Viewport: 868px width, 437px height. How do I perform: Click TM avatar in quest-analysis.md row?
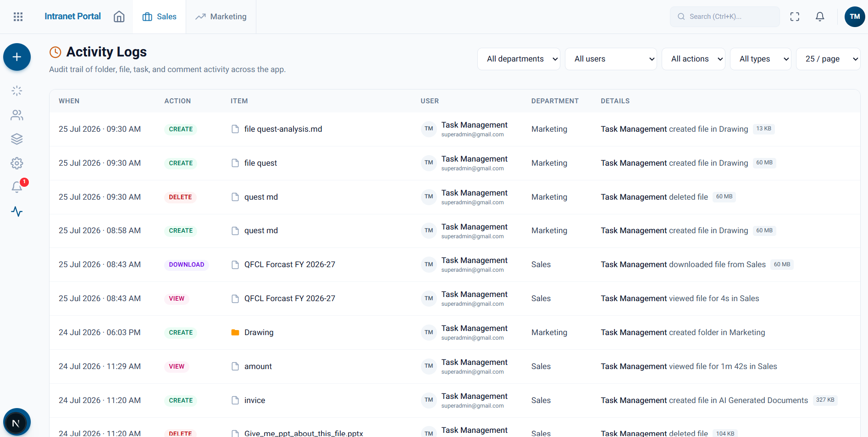click(x=429, y=129)
